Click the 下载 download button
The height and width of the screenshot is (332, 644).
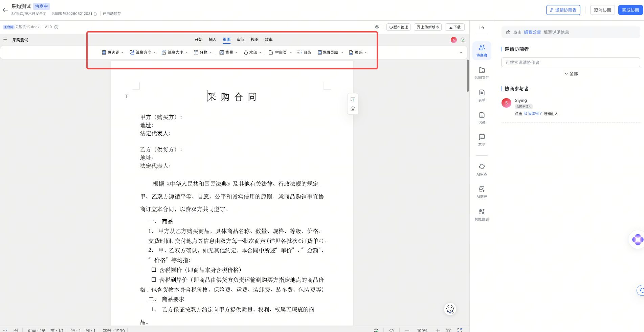tap(455, 27)
